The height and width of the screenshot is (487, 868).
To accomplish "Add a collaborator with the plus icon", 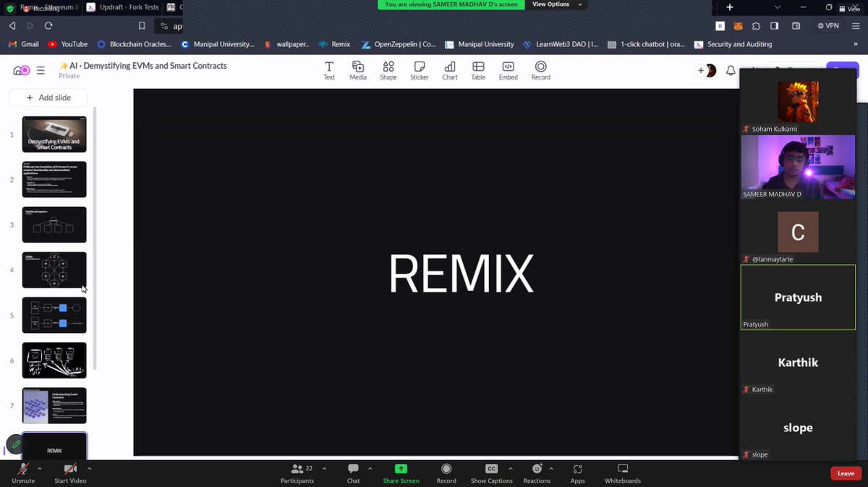I will (700, 70).
